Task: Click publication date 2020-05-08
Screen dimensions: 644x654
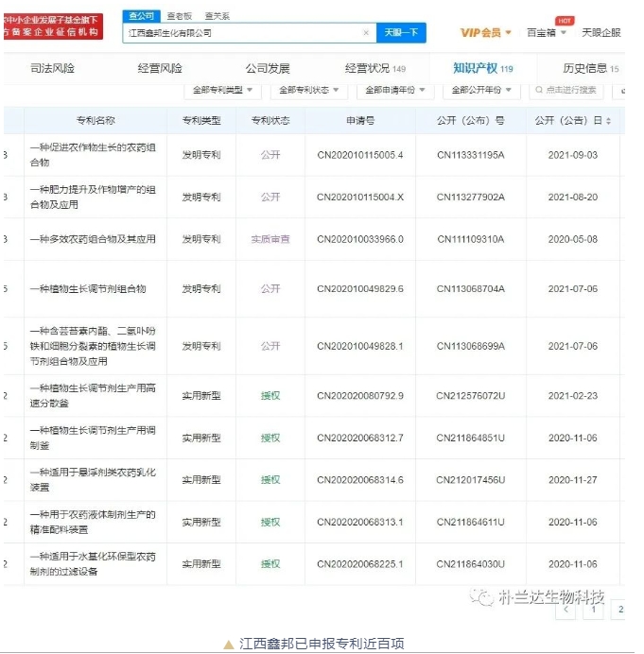Action: coord(573,239)
